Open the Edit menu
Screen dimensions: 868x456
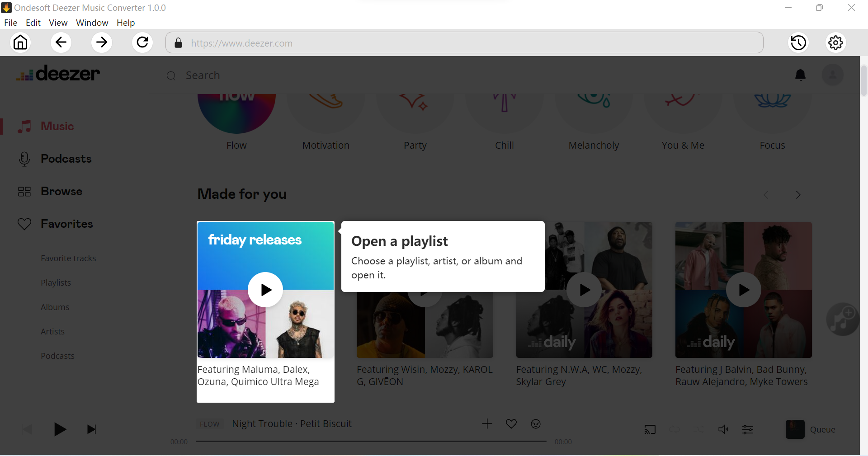(x=33, y=23)
